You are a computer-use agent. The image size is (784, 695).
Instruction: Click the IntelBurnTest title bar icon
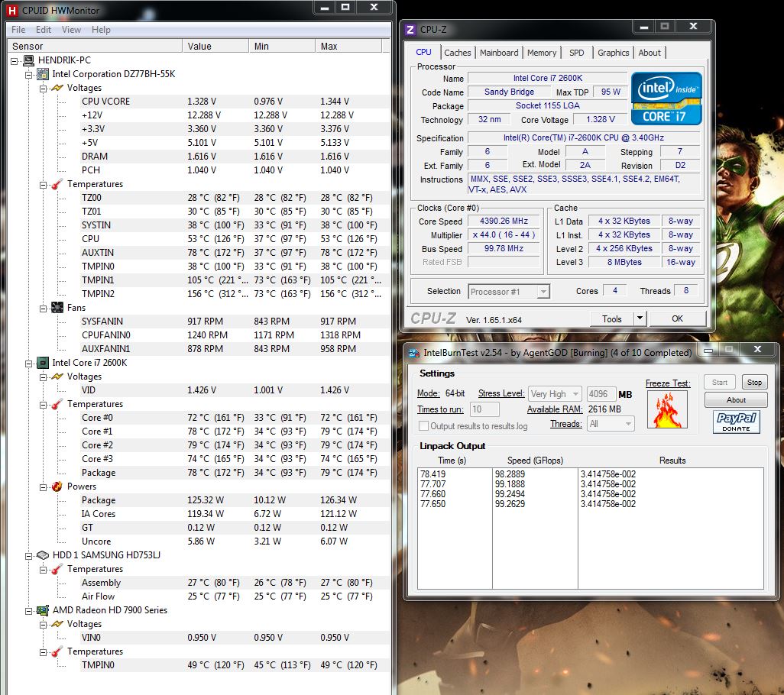pyautogui.click(x=414, y=353)
